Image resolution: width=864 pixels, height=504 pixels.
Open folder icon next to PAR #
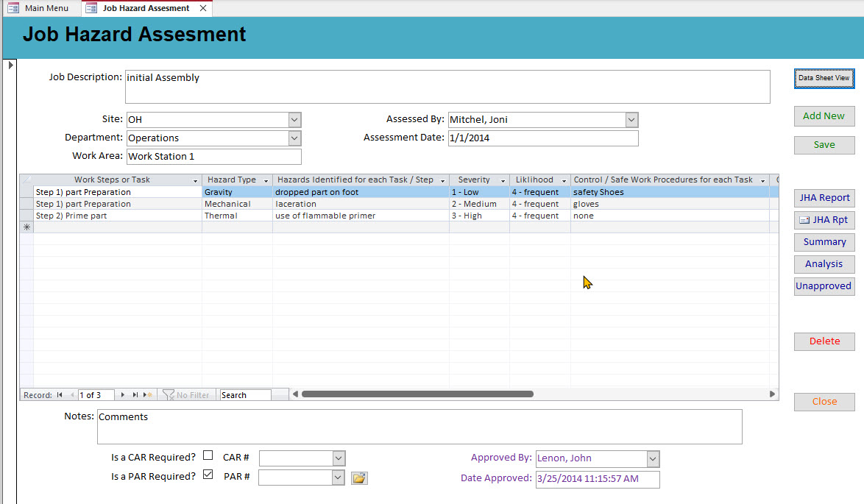358,478
